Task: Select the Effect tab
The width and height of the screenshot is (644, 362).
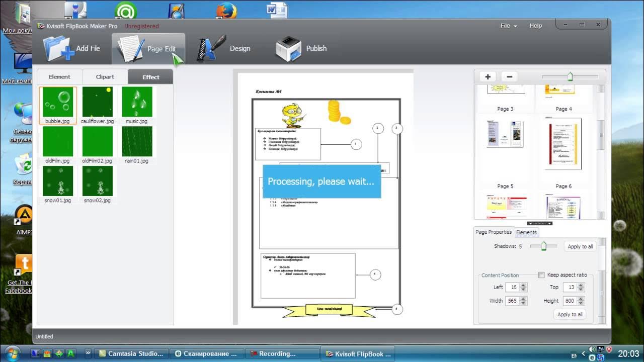Action: point(150,77)
